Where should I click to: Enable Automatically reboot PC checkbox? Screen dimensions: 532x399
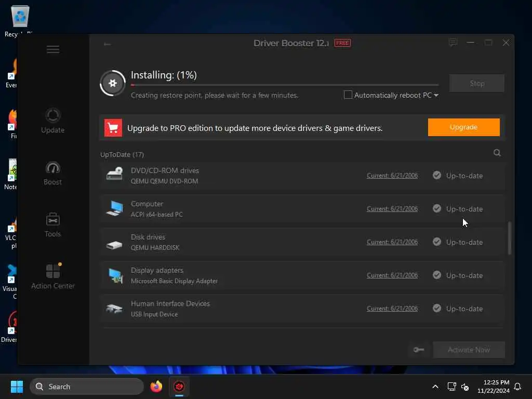pyautogui.click(x=348, y=95)
